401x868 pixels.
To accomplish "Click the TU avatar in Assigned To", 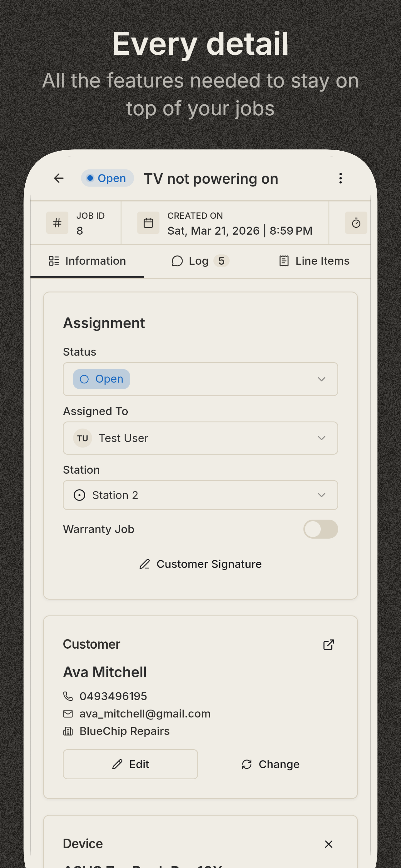I will pyautogui.click(x=82, y=438).
